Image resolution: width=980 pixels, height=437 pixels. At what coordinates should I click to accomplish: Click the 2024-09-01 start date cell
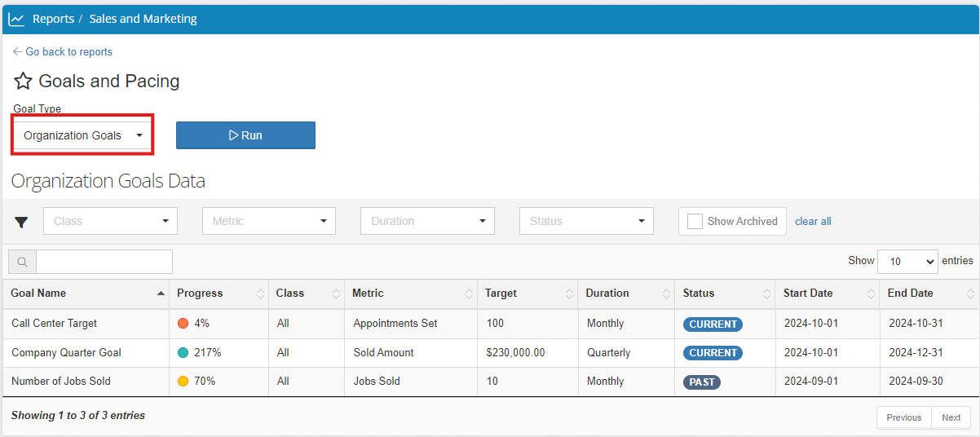click(x=811, y=382)
